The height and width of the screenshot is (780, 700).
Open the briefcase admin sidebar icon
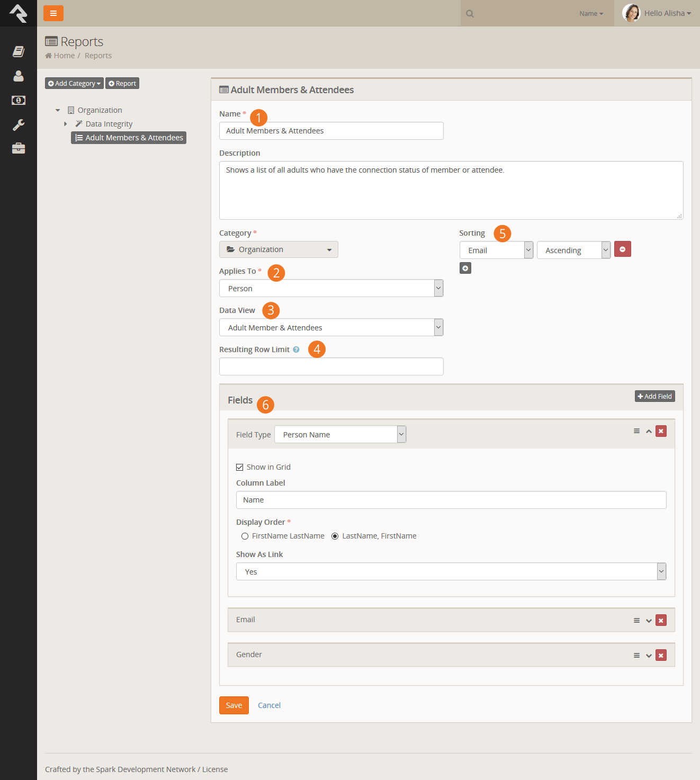(x=19, y=148)
